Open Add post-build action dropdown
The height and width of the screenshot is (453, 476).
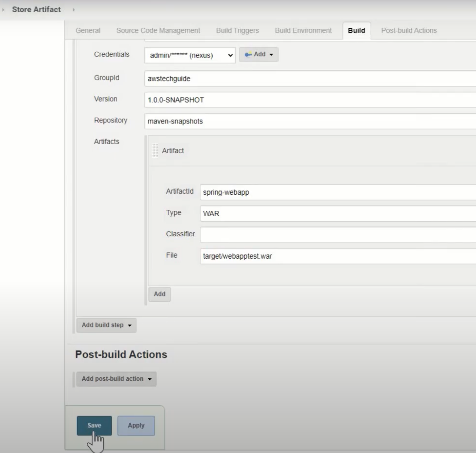coord(116,379)
